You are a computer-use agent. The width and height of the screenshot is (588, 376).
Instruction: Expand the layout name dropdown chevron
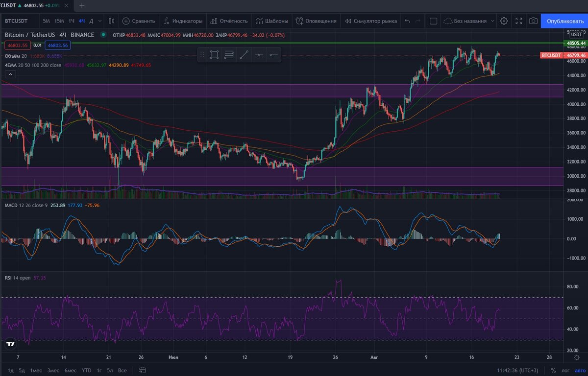(492, 21)
